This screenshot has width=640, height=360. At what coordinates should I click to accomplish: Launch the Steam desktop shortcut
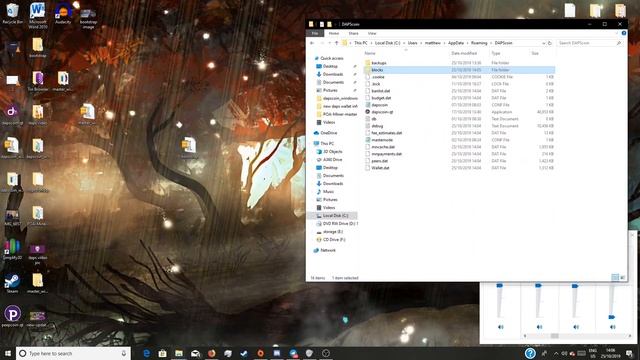(12, 282)
